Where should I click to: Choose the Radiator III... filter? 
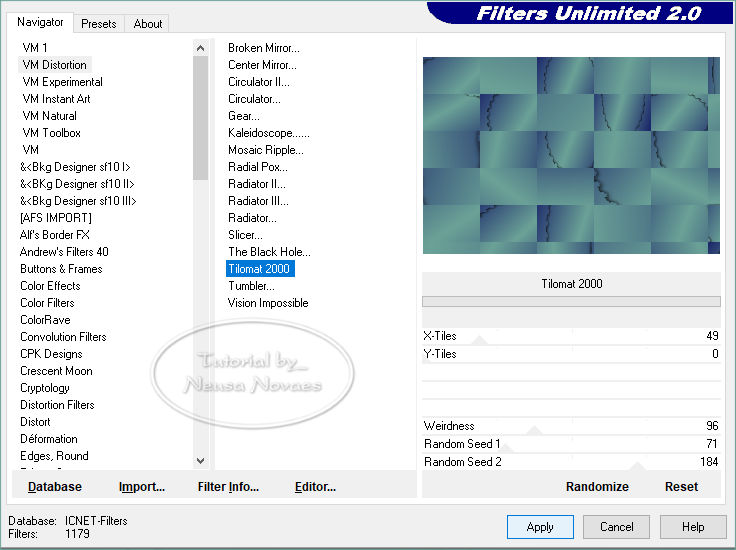pos(258,201)
